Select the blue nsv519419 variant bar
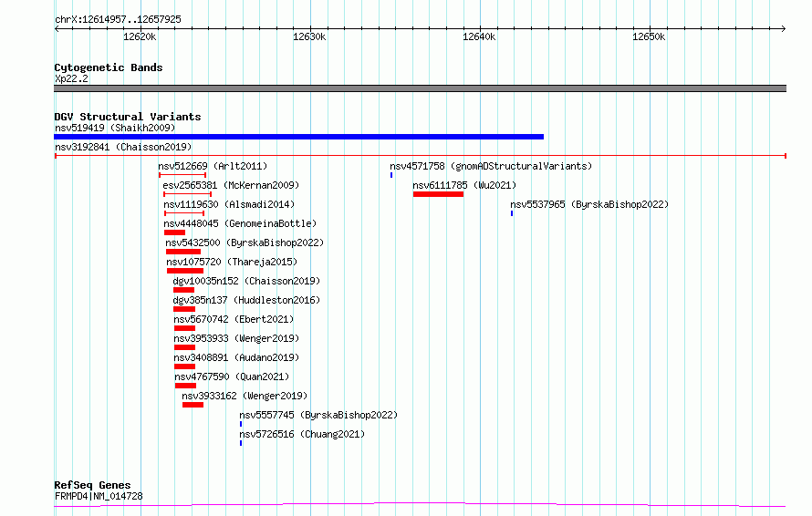This screenshot has height=516, width=812. coord(299,137)
